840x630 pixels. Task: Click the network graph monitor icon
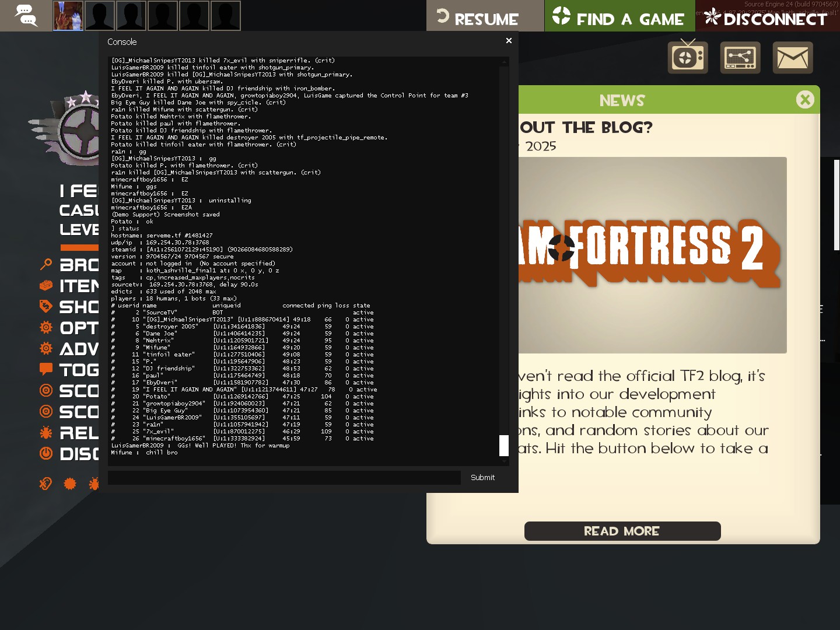(740, 58)
